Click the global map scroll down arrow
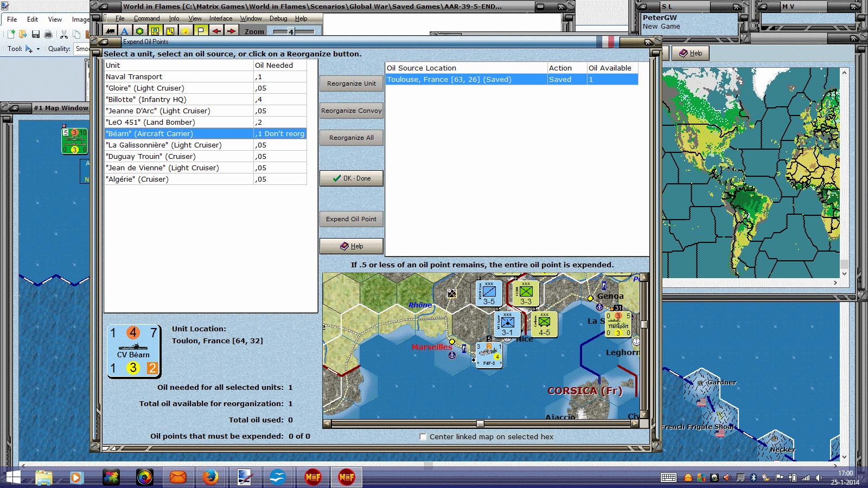Image resolution: width=868 pixels, height=488 pixels. pos(844,274)
